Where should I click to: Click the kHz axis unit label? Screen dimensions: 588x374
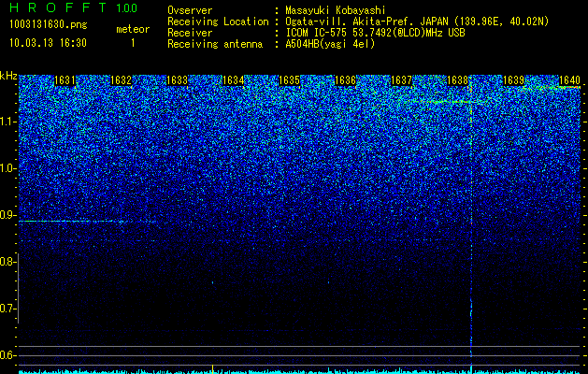tap(8, 76)
